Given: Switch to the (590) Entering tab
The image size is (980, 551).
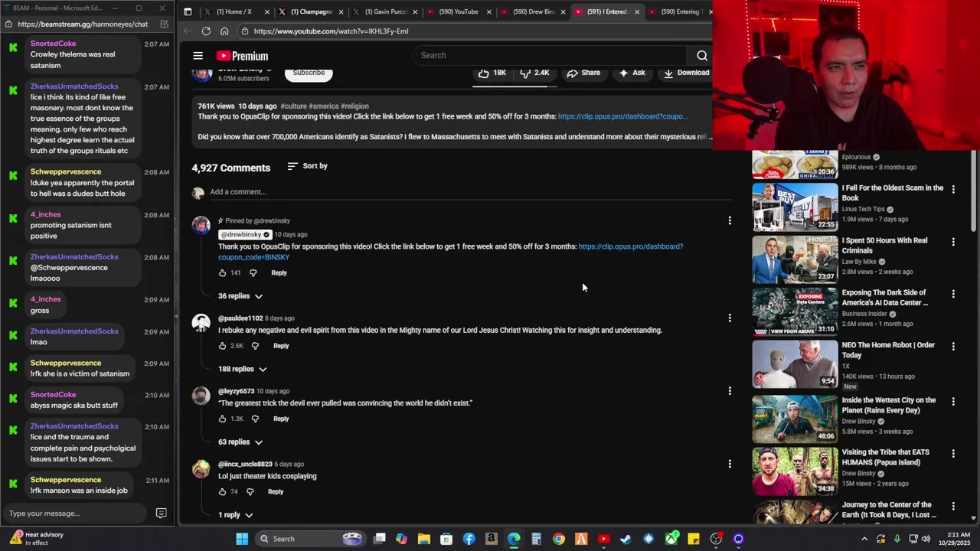Looking at the screenshot, I should [681, 11].
